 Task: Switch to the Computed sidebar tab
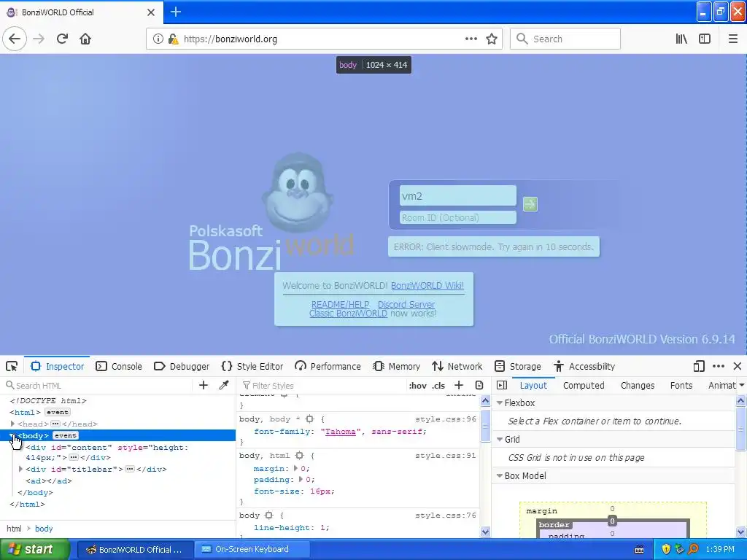click(x=584, y=385)
